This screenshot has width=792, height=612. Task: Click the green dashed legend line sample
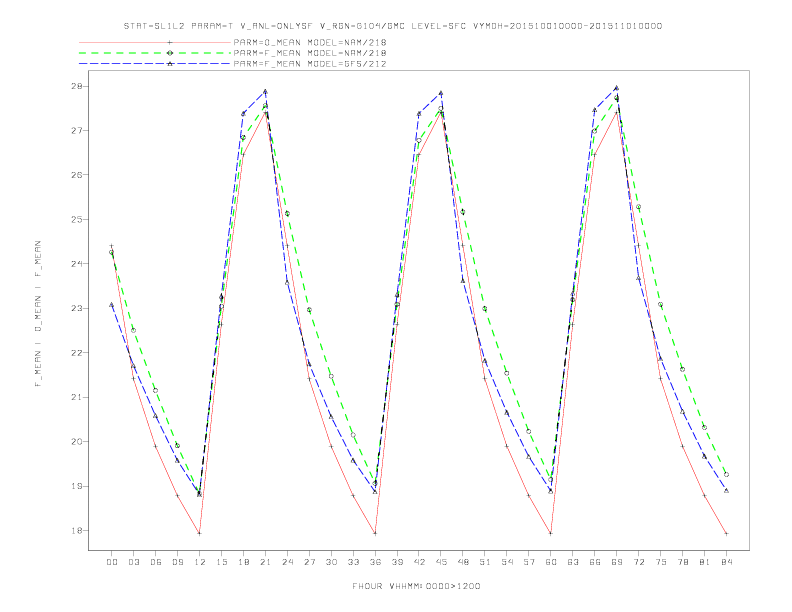[x=155, y=53]
